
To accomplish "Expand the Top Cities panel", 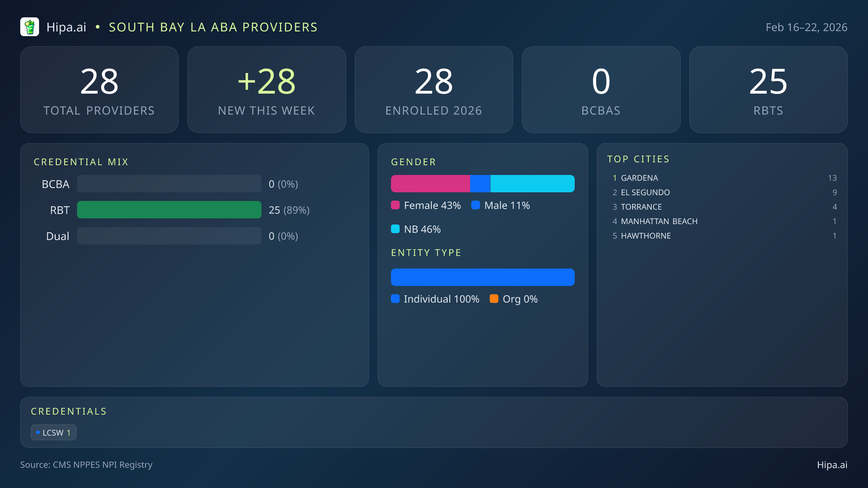I will [x=638, y=159].
